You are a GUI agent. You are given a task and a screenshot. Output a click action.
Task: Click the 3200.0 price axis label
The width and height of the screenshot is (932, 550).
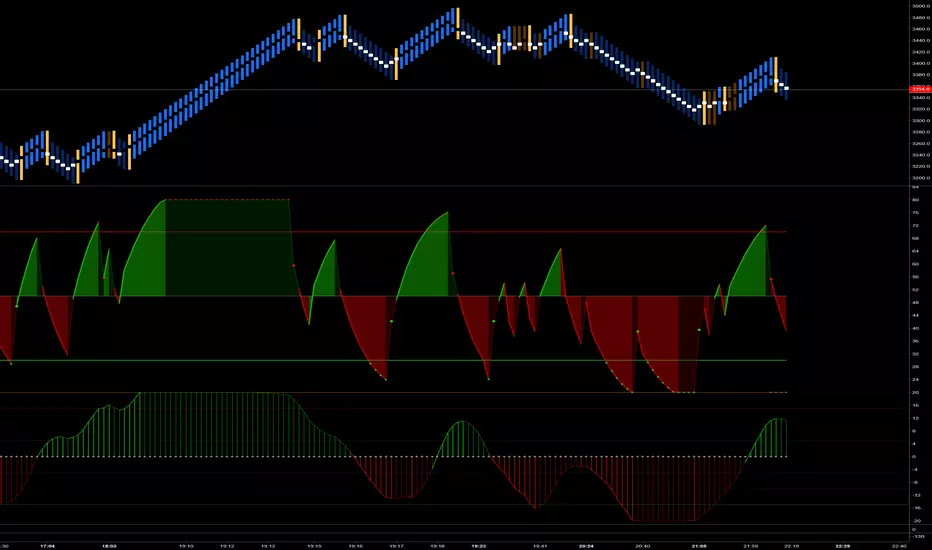921,178
